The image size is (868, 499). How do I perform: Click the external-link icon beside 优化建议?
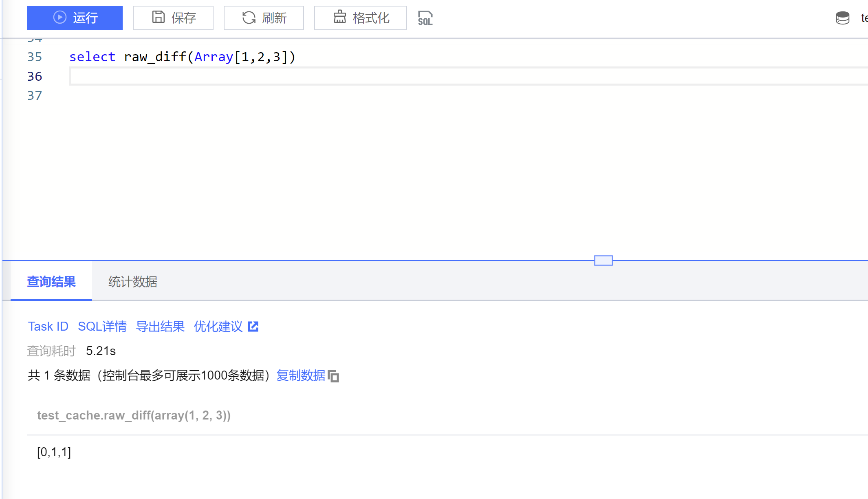point(253,327)
